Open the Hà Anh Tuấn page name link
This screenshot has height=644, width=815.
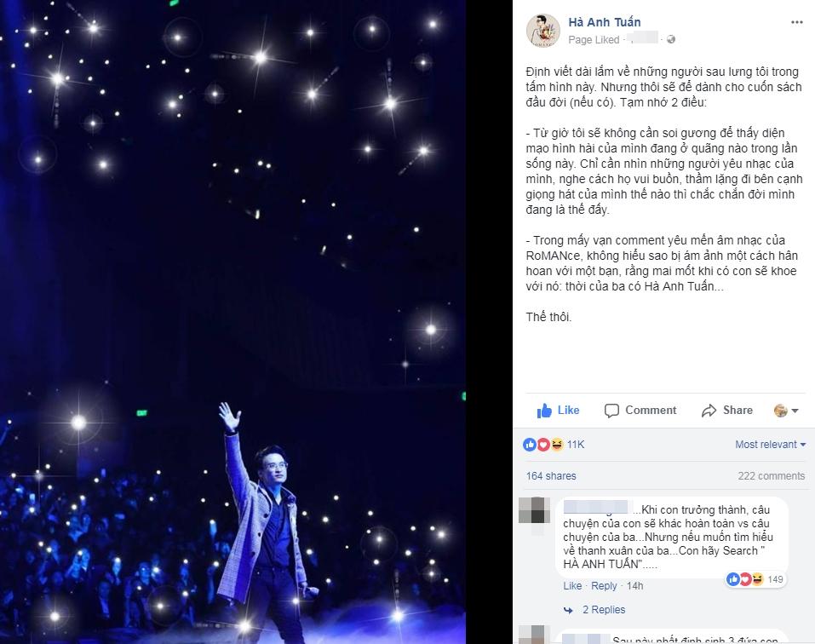pyautogui.click(x=605, y=22)
